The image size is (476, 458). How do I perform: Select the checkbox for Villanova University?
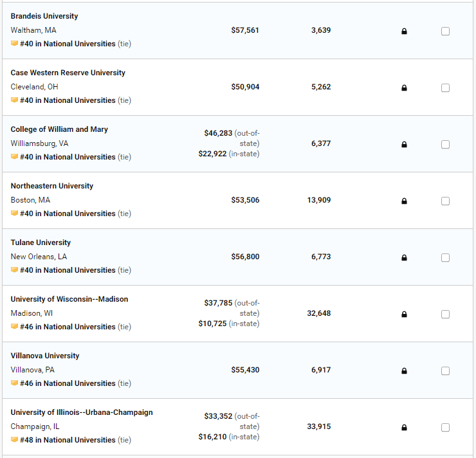[x=445, y=371]
